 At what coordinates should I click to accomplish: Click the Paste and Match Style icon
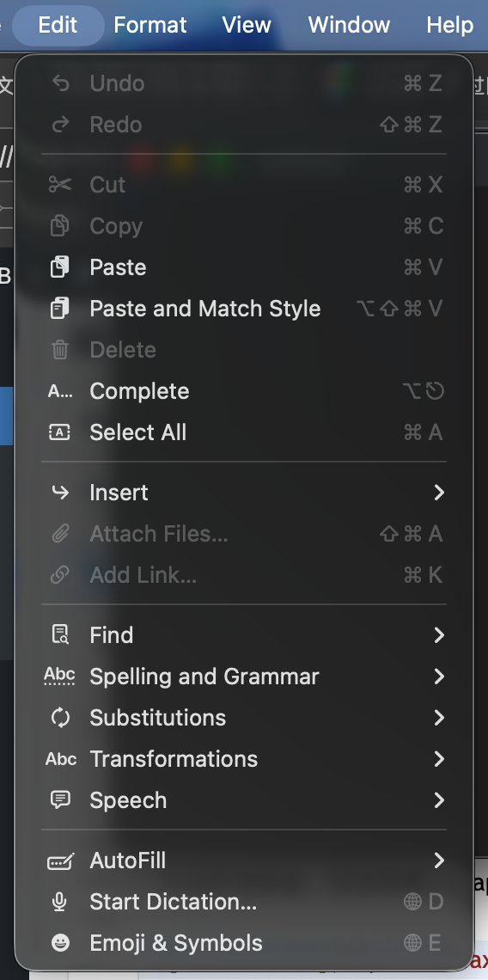pos(60,309)
